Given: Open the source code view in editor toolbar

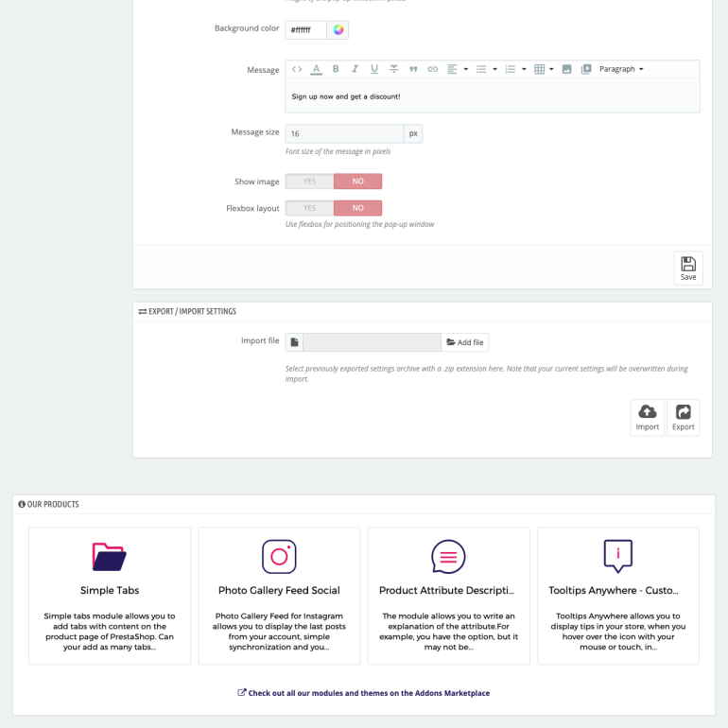Looking at the screenshot, I should coord(297,69).
